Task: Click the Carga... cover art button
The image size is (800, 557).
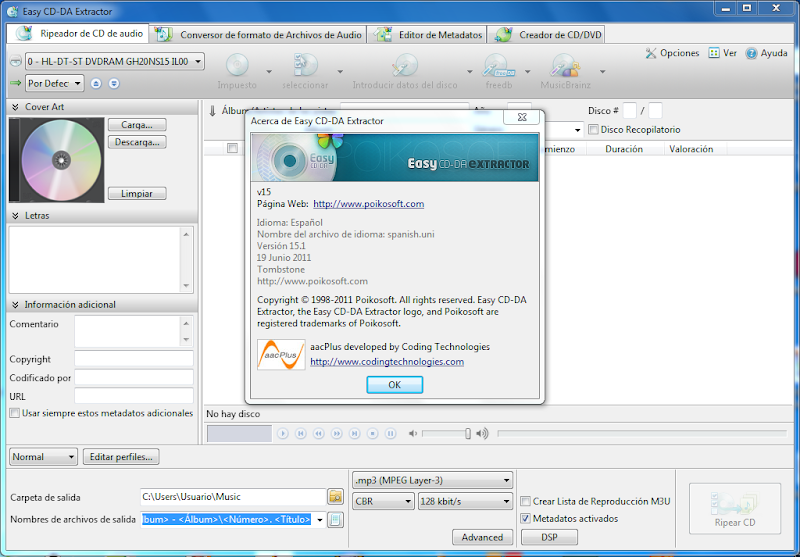Action: point(137,124)
